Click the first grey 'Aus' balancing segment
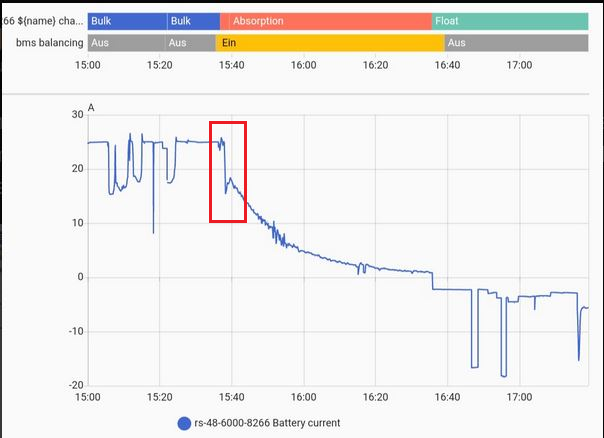 click(126, 43)
